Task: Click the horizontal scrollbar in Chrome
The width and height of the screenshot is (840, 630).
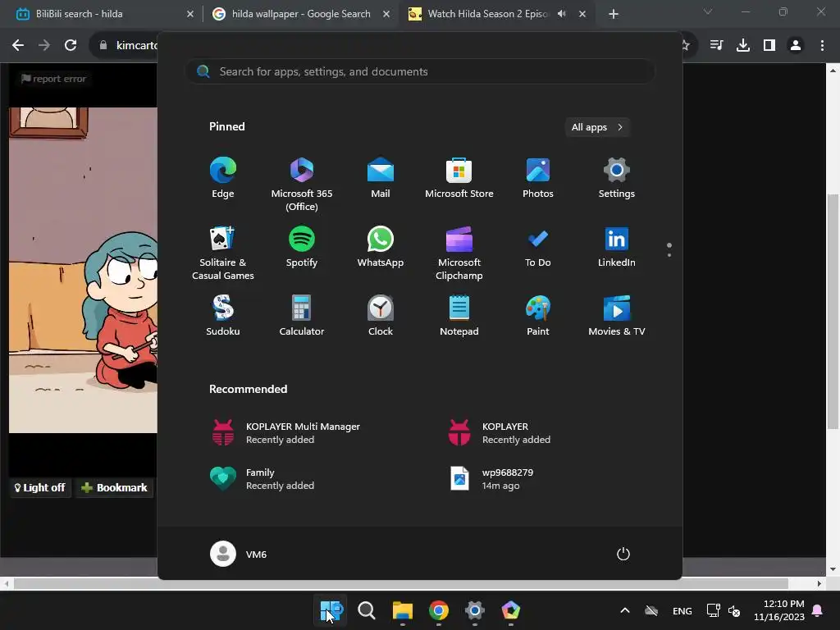Action: (x=400, y=583)
